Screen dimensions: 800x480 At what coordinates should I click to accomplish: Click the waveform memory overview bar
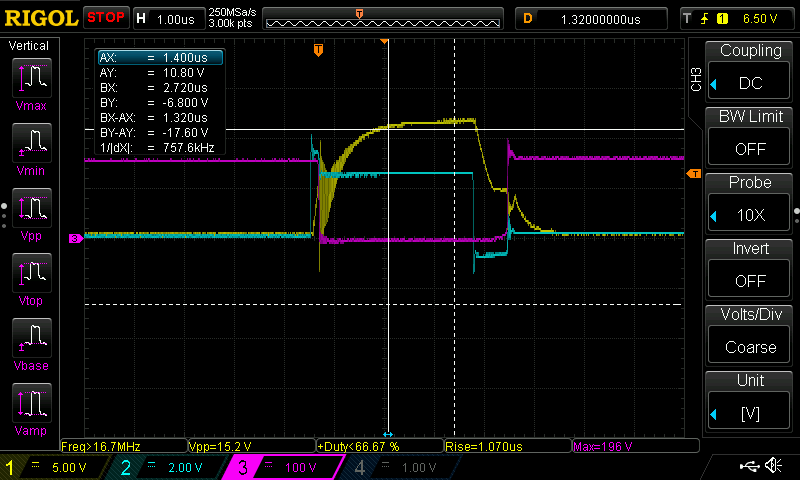383,19
